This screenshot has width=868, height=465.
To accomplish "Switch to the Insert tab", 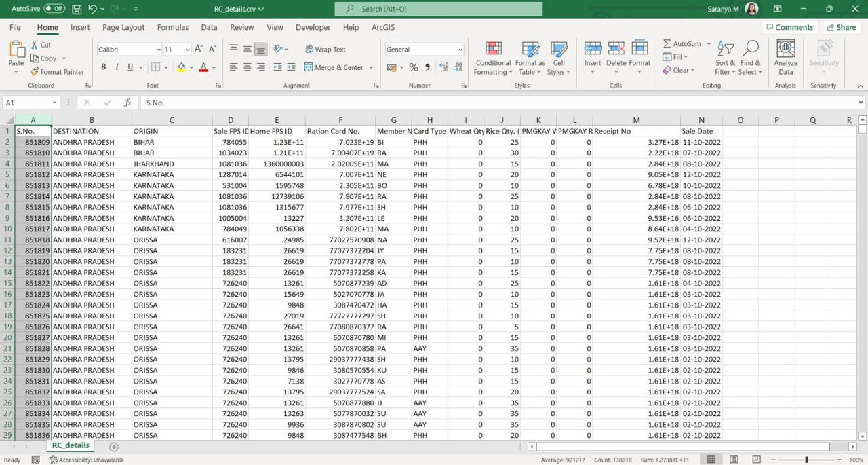I will [80, 27].
